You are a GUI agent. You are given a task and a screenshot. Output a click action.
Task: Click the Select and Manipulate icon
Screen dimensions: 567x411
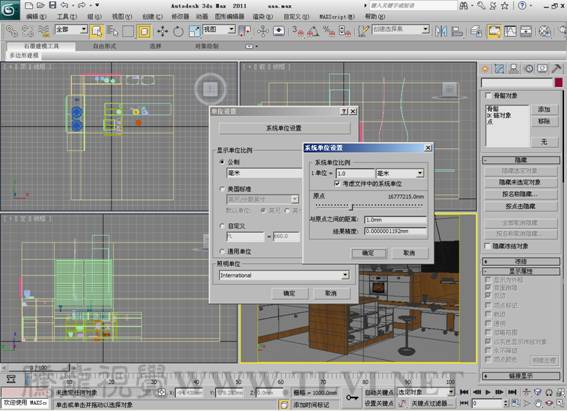[x=263, y=31]
